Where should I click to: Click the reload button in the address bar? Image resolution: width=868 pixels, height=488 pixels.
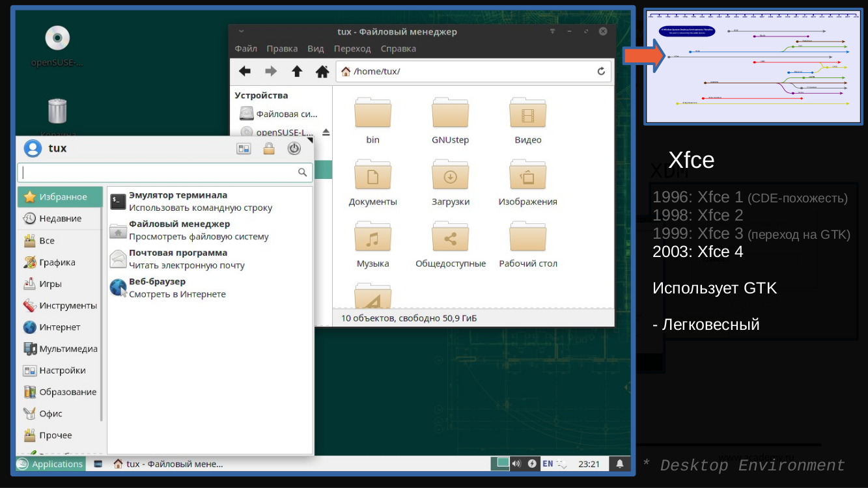600,72
